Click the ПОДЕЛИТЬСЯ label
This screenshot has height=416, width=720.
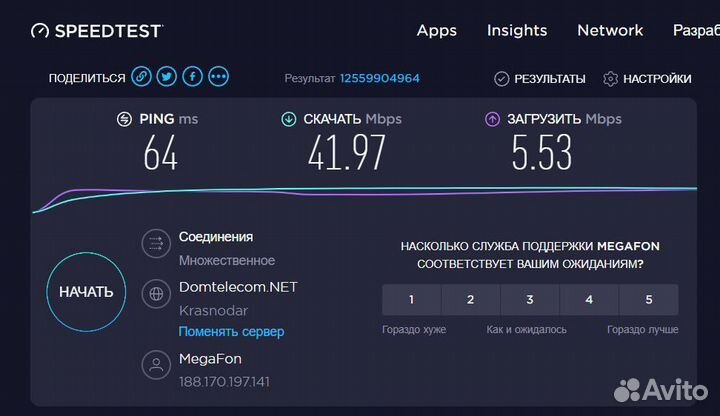coord(87,79)
